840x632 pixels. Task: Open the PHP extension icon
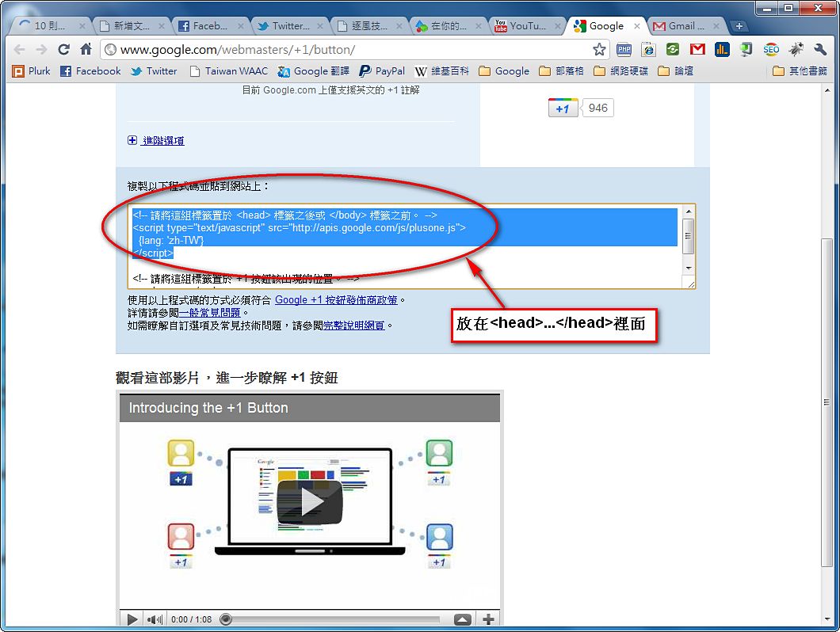point(624,50)
